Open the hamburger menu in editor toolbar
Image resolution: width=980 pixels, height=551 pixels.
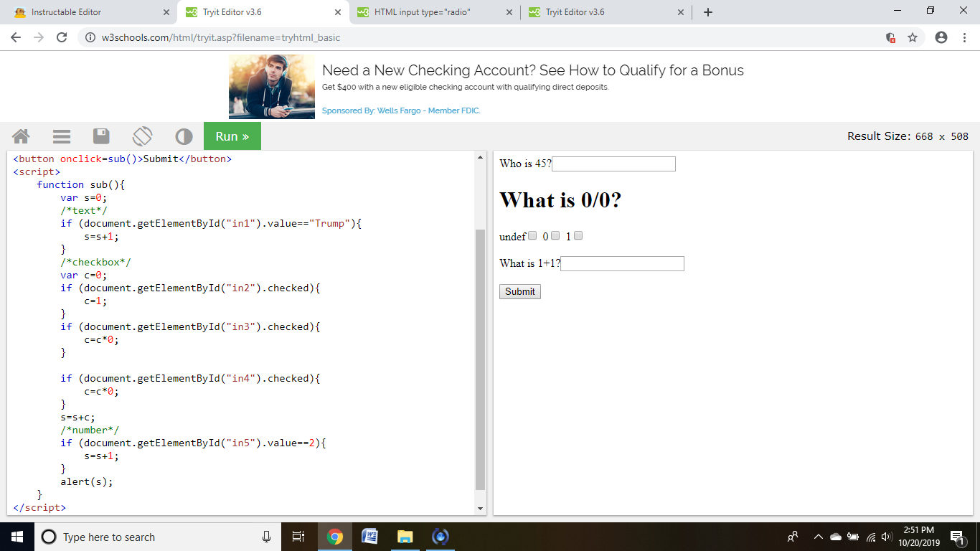(x=62, y=136)
